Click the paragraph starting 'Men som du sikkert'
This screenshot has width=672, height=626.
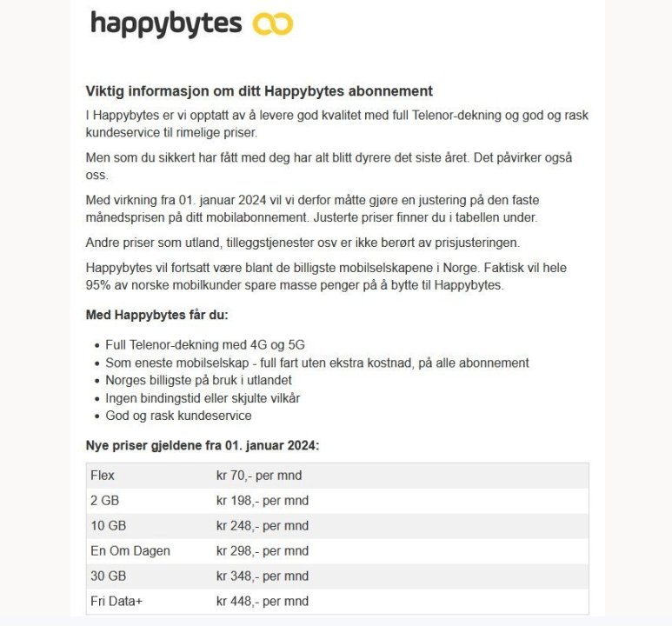click(x=329, y=166)
